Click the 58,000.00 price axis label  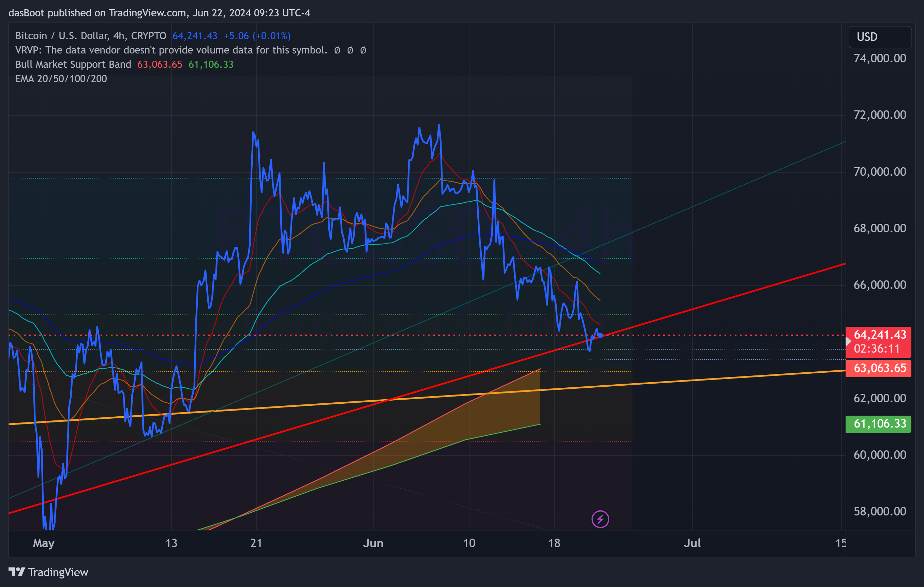(x=880, y=511)
